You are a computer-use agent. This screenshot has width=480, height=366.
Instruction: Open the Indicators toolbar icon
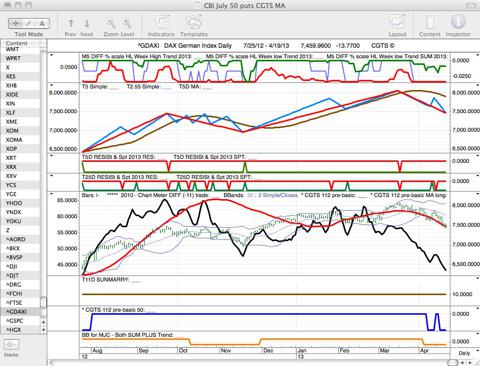coord(162,23)
